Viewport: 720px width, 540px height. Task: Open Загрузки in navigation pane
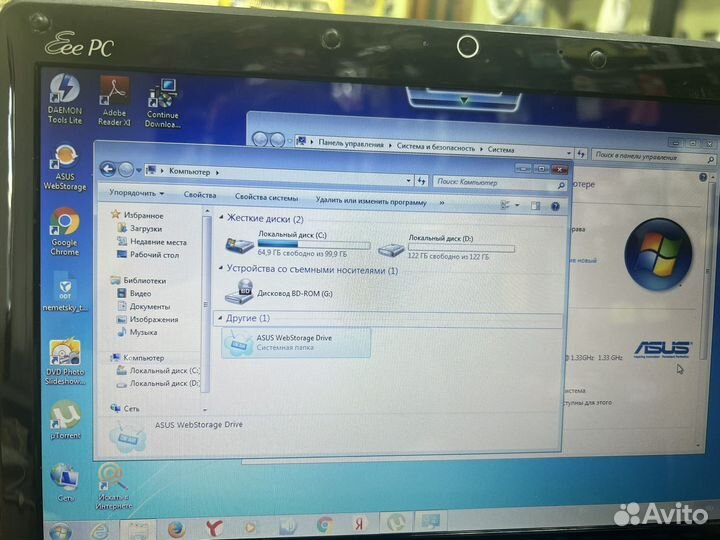pyautogui.click(x=146, y=228)
